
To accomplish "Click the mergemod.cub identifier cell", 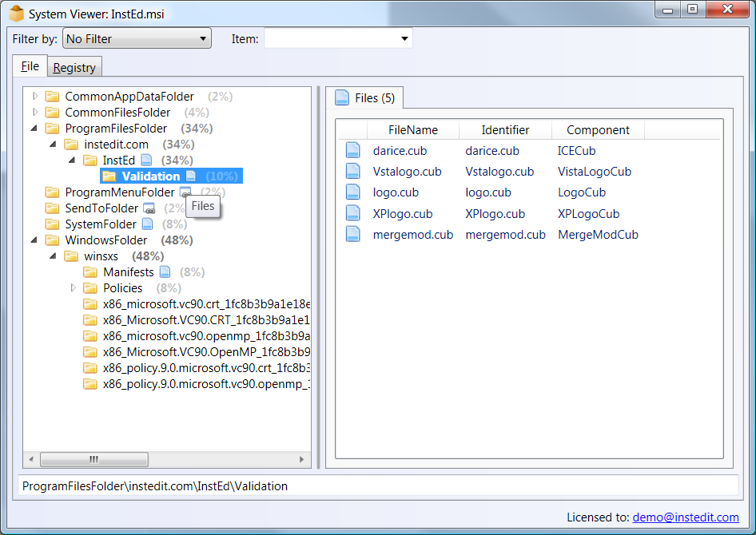I will (x=505, y=235).
